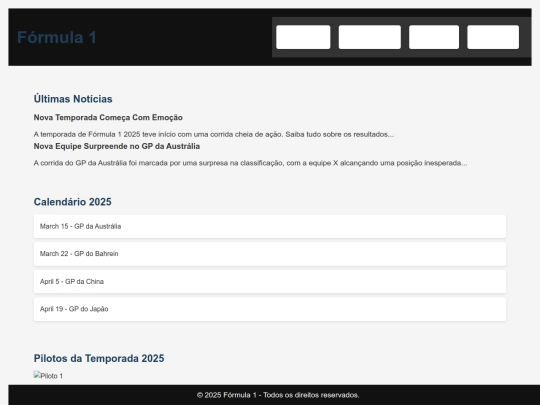Click the paragraph starting with A temporada de Fórmula 1 2025
Screen dimensions: 540x405
click(x=214, y=134)
